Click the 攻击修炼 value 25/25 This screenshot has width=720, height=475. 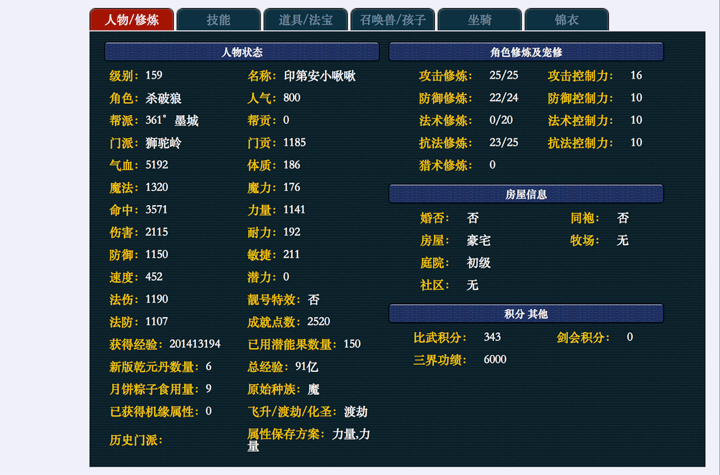504,76
